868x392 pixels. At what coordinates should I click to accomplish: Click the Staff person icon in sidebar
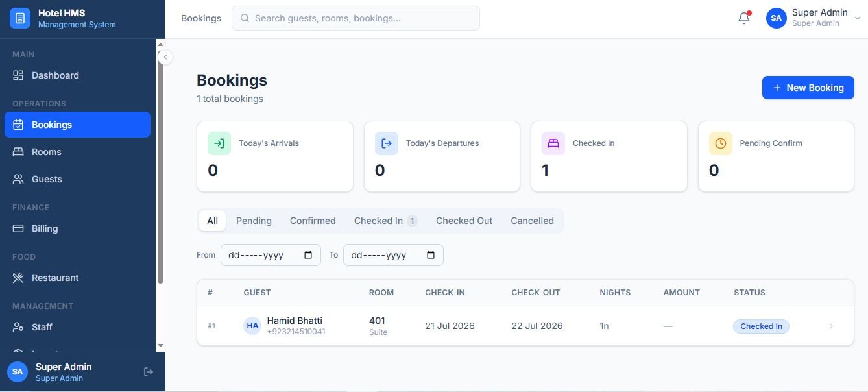tap(18, 327)
